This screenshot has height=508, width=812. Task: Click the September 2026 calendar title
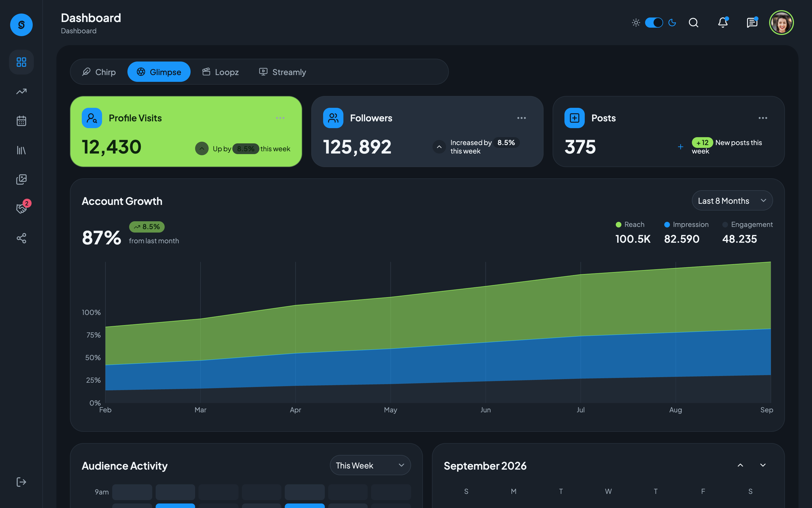[485, 466]
